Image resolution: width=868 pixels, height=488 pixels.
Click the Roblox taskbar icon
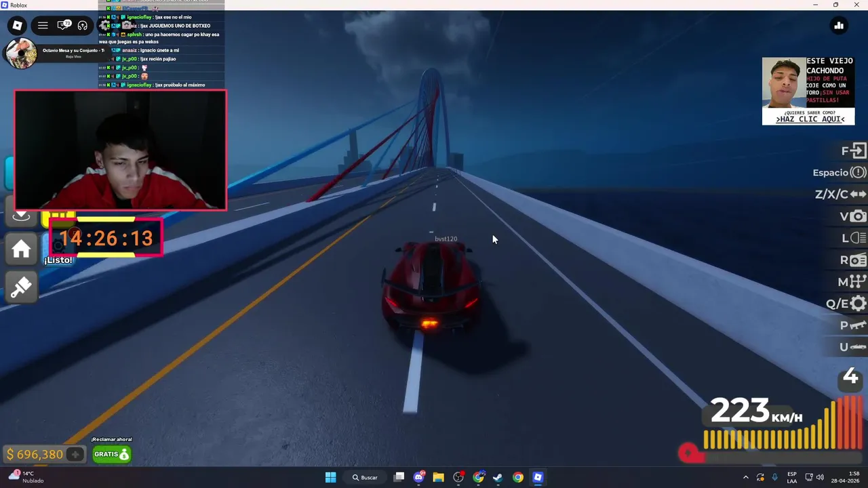538,477
